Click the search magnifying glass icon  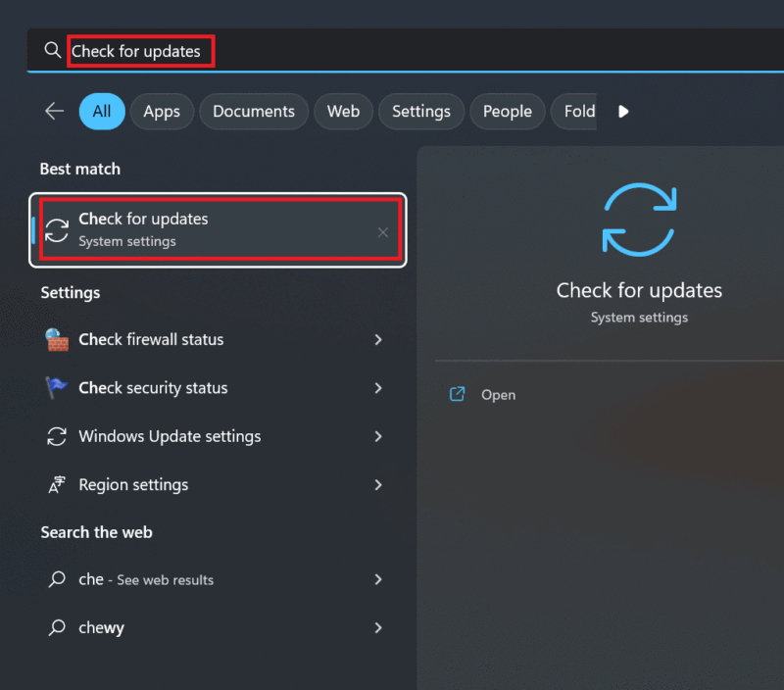(x=53, y=51)
